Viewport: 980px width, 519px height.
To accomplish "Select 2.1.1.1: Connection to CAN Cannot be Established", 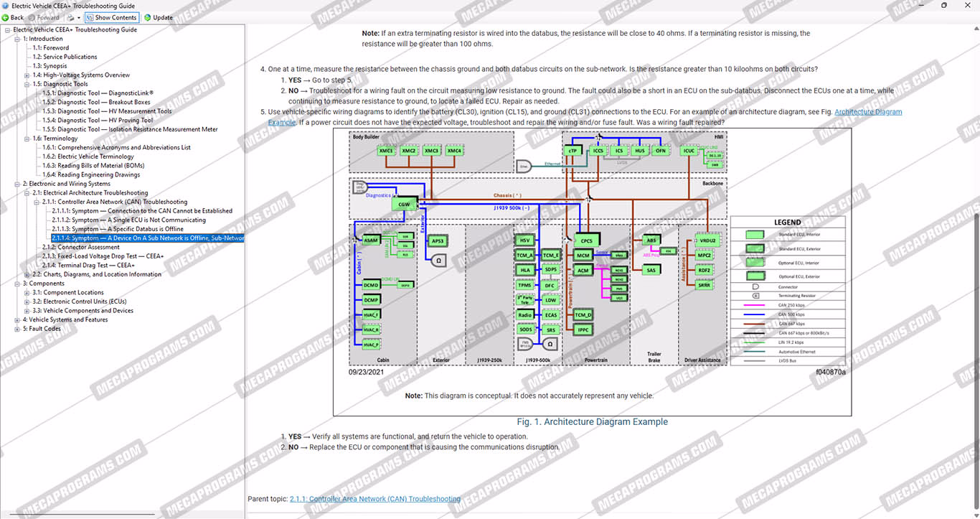I will tap(142, 211).
